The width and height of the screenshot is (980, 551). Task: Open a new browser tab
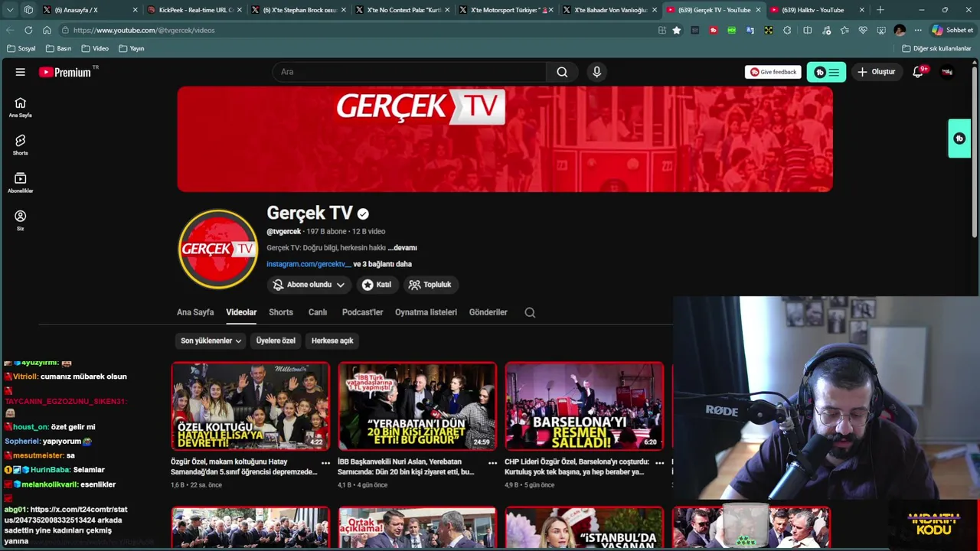[880, 10]
